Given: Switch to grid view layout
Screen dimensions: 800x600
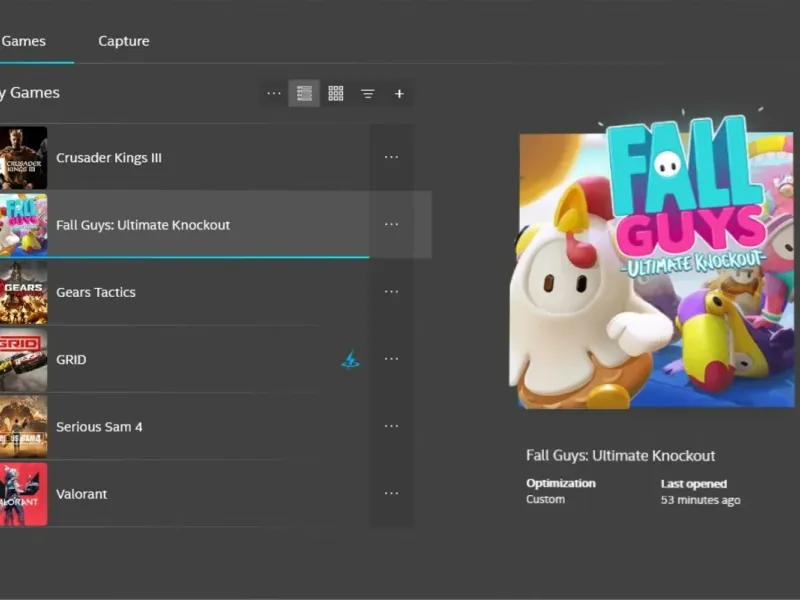Looking at the screenshot, I should coord(336,93).
